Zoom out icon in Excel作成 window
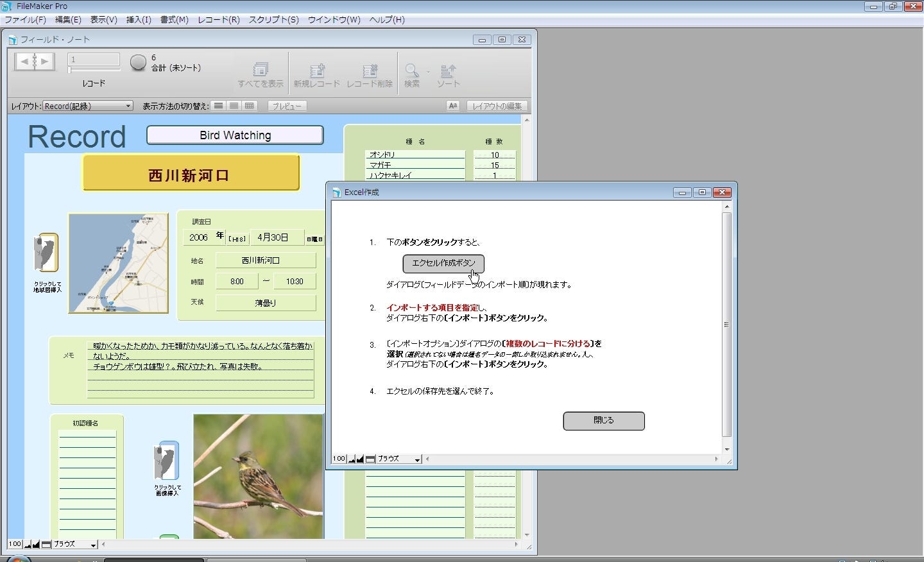The width and height of the screenshot is (924, 562). pyautogui.click(x=352, y=459)
